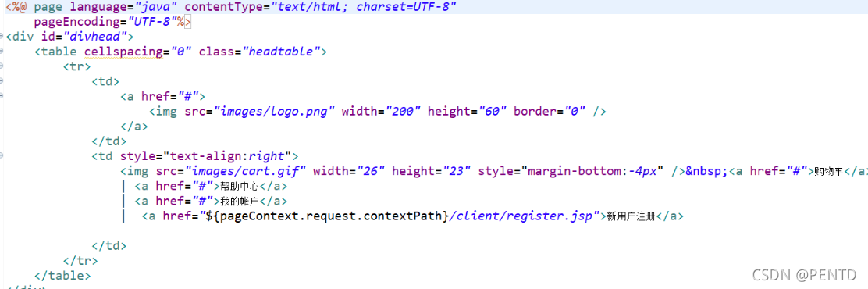Click the closing </table> tag
The image size is (868, 289).
coord(62,275)
